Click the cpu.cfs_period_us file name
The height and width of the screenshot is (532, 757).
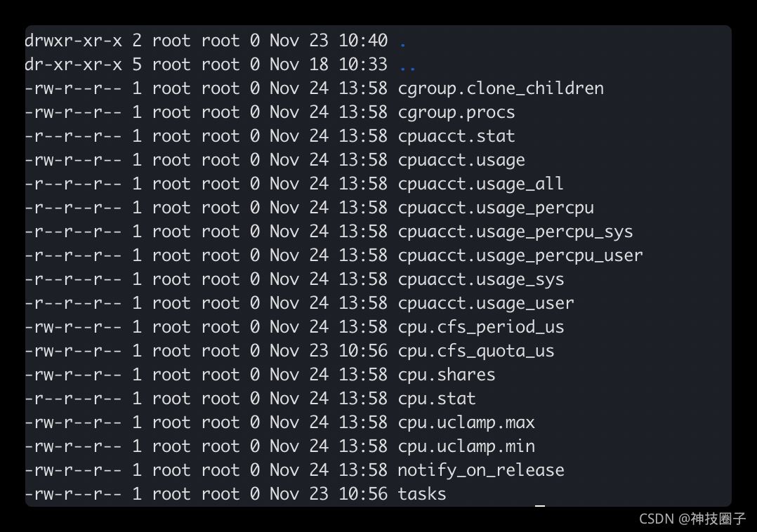[x=480, y=327]
